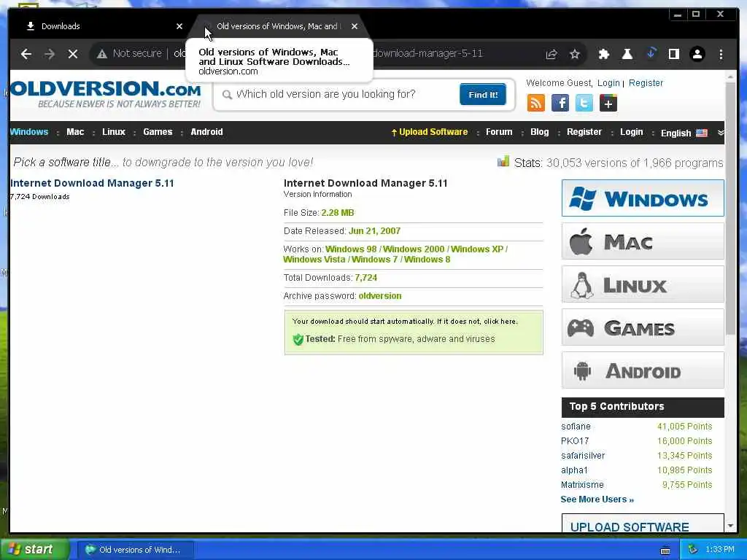Click Register in the nav bar
This screenshot has height=560, width=747.
pos(584,132)
